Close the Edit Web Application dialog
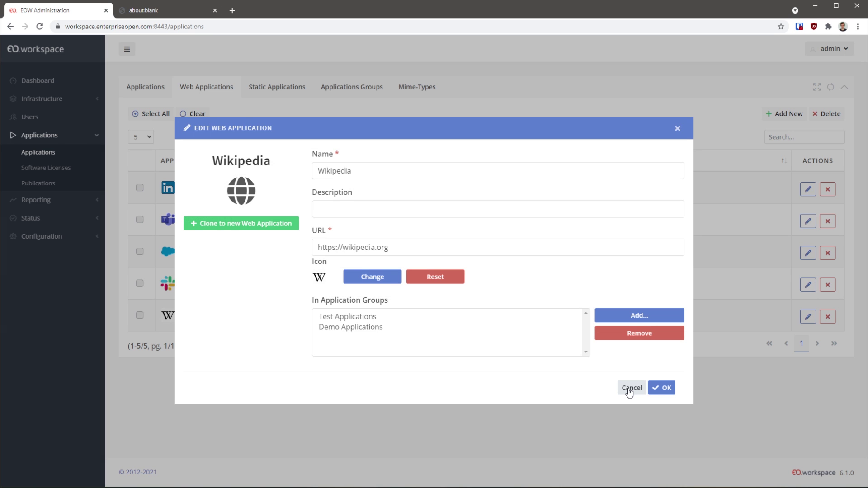 tap(677, 128)
